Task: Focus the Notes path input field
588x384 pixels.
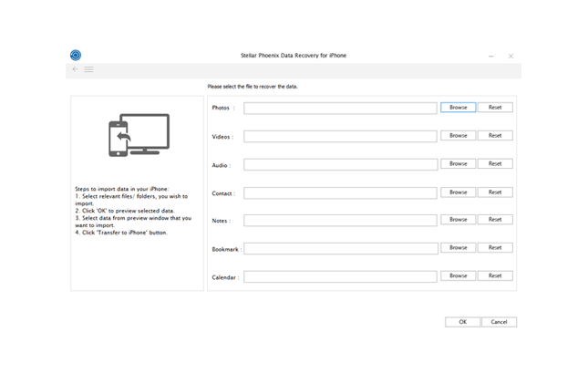Action: coord(340,221)
